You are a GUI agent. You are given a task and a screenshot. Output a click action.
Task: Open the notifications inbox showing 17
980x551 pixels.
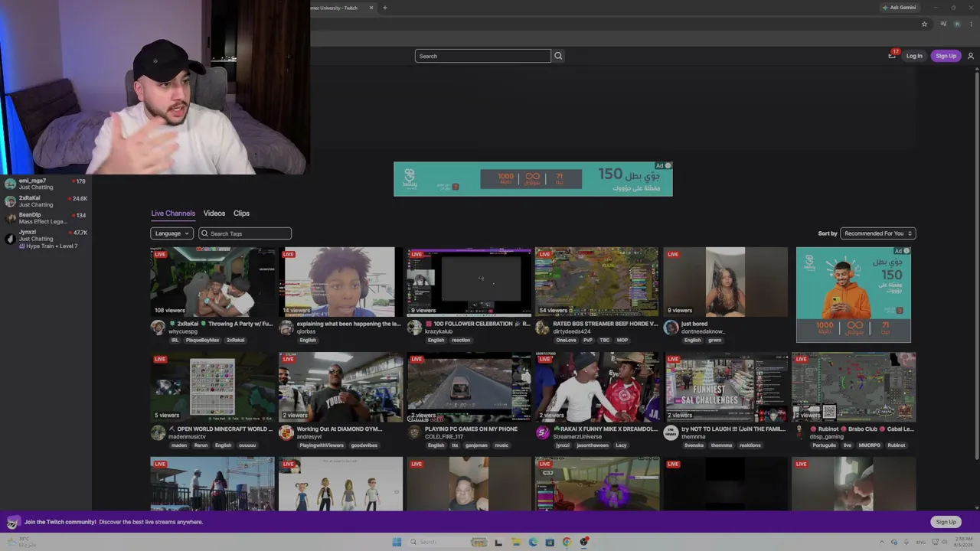pyautogui.click(x=892, y=55)
